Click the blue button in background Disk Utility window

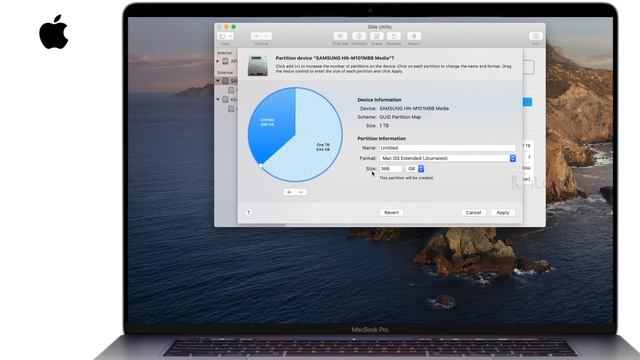(x=527, y=102)
